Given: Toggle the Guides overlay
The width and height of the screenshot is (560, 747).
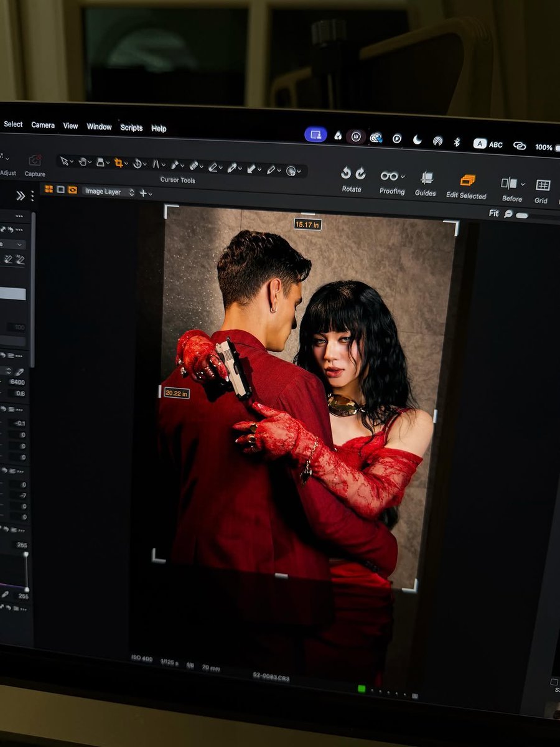Looking at the screenshot, I should point(427,178).
